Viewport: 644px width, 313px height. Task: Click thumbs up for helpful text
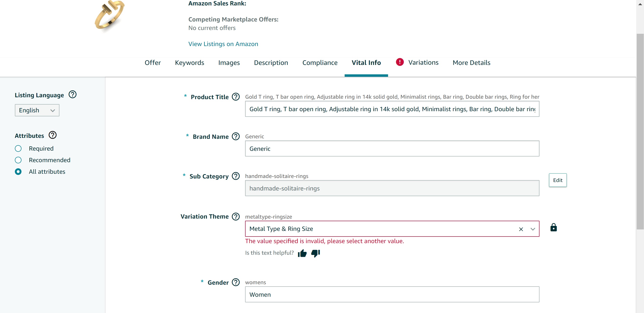[302, 253]
